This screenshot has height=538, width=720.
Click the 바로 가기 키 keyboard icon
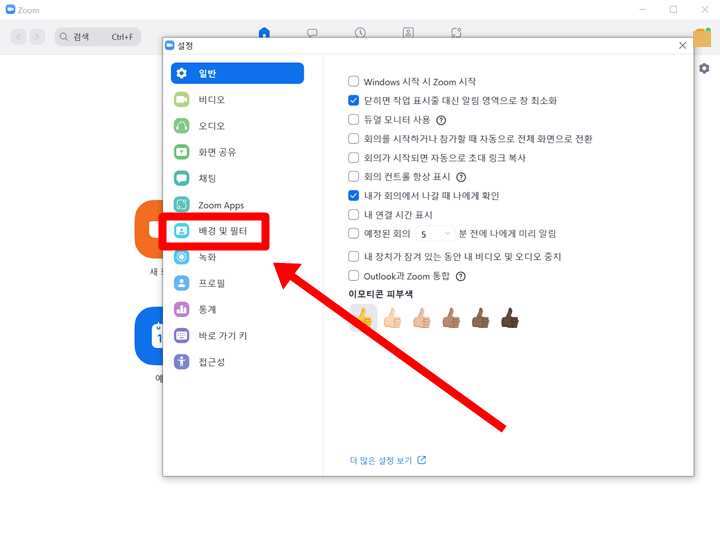coord(182,336)
